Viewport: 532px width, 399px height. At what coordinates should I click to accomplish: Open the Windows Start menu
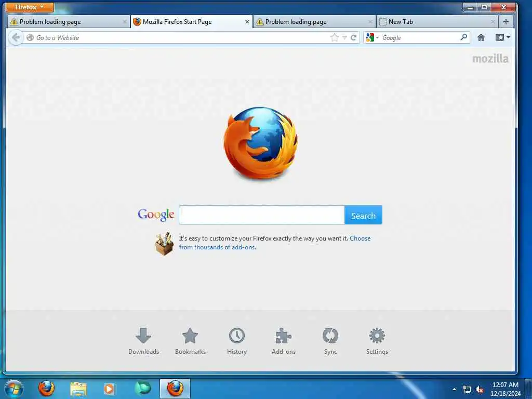[x=14, y=389]
